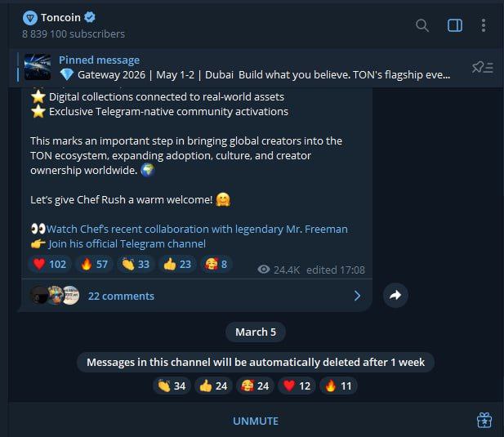Toggle the fire reaction with 57

[x=94, y=264]
